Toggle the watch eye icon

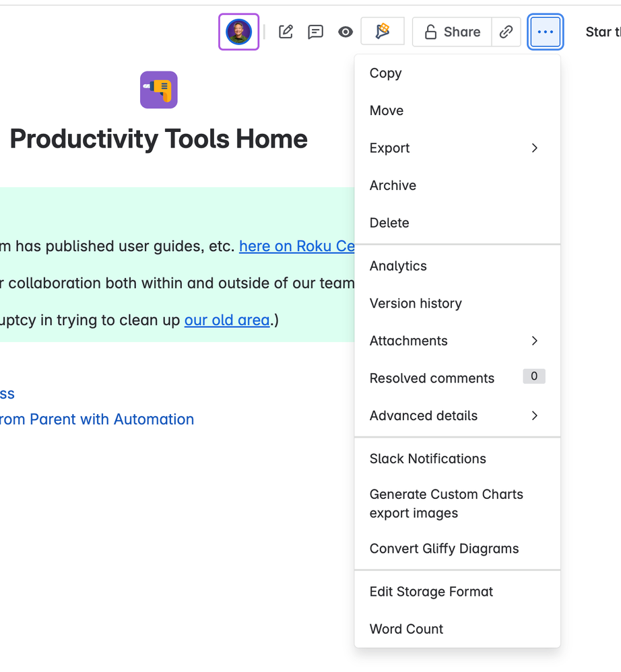[346, 32]
